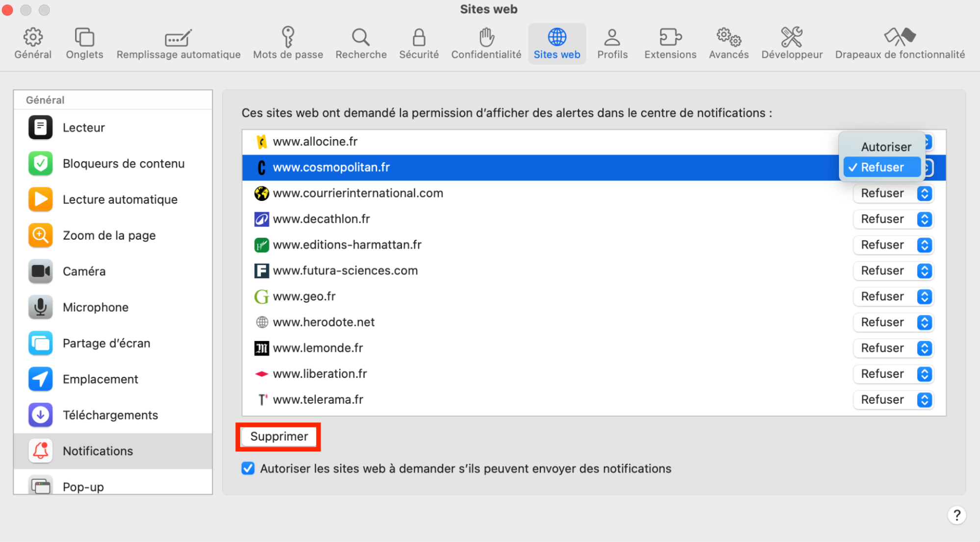
Task: Open Remplissage automatique preferences
Action: (178, 43)
